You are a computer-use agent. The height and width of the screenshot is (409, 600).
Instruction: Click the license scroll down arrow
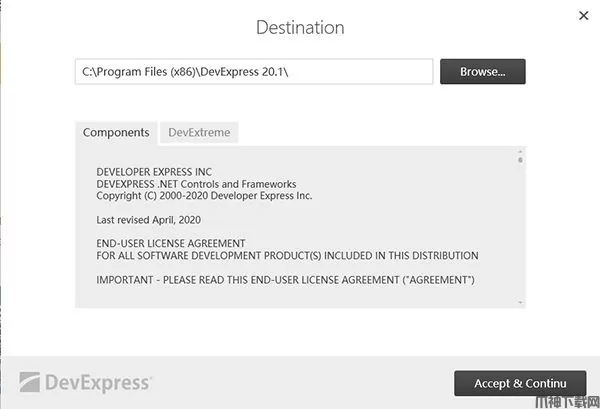pos(520,301)
